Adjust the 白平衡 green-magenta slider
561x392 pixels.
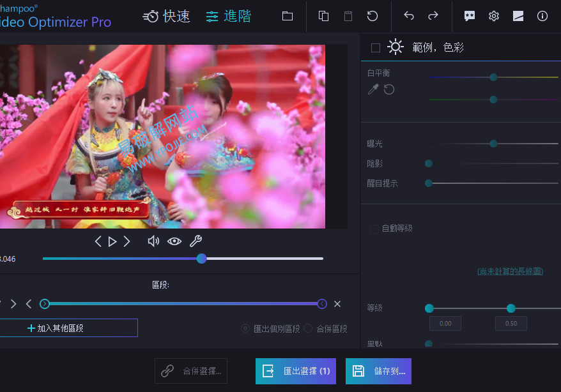(x=493, y=100)
